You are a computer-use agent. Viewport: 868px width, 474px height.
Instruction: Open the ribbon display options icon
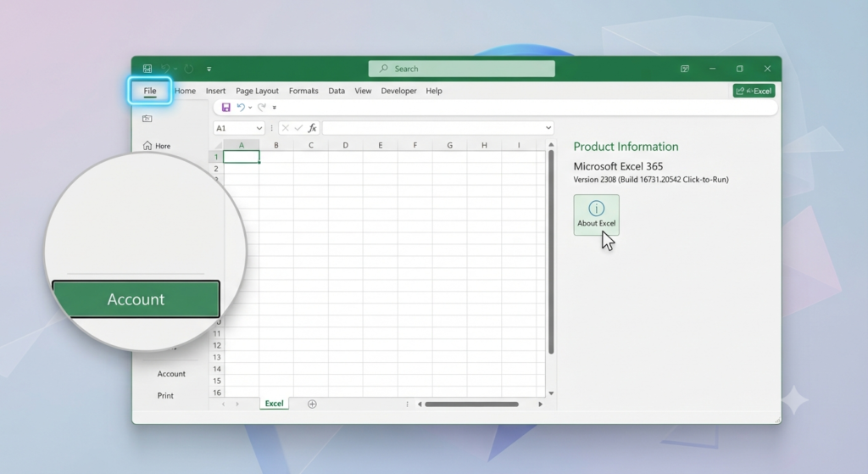point(685,69)
